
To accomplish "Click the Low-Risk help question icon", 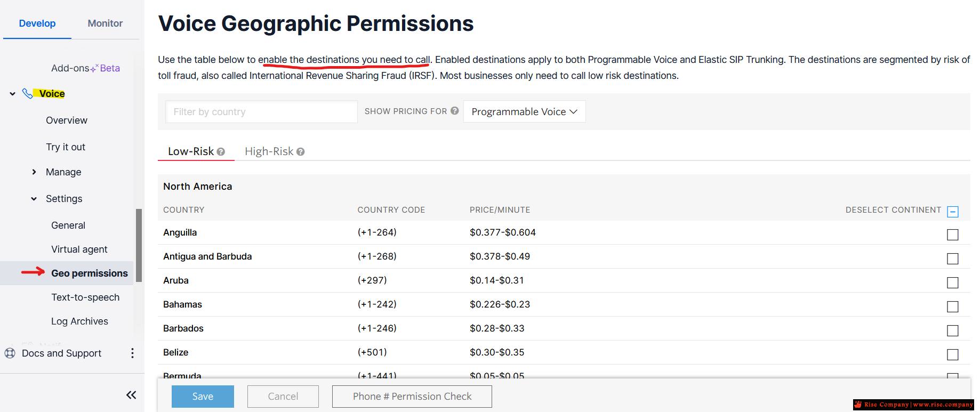I will click(x=221, y=152).
